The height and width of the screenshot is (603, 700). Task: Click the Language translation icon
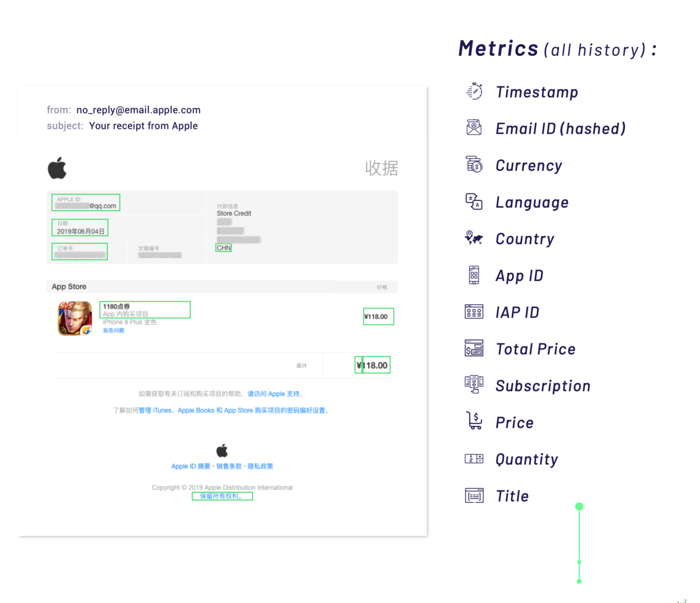coord(474,202)
